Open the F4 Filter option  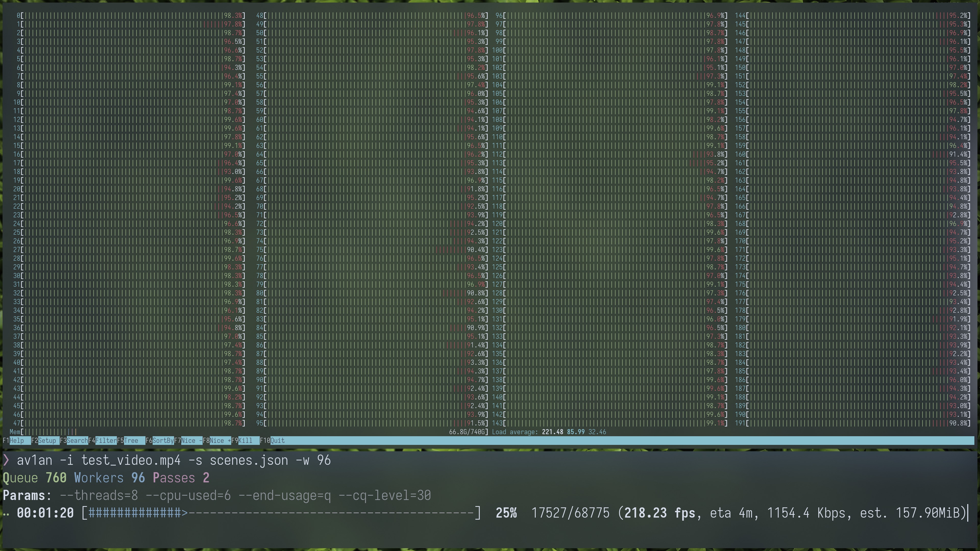coord(103,440)
